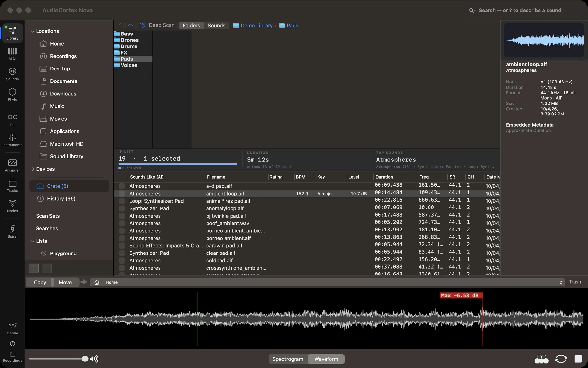
Task: Open Crate (5)
Action: [69, 186]
